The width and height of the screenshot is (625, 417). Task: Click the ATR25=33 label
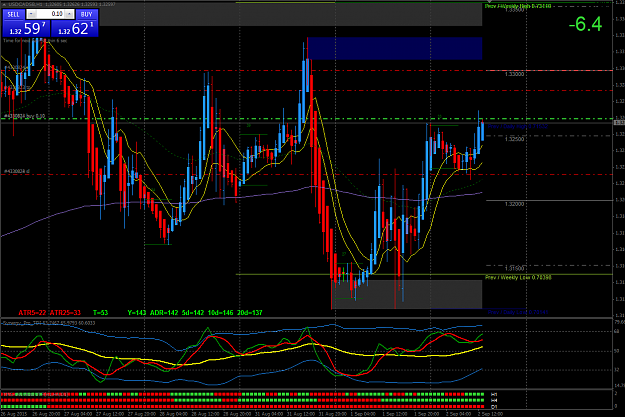pos(65,313)
